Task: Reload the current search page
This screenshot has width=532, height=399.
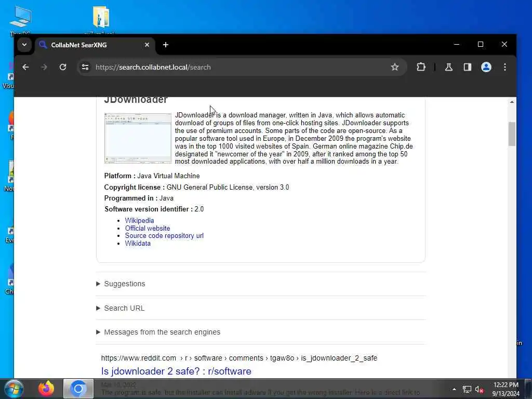Action: click(x=63, y=67)
